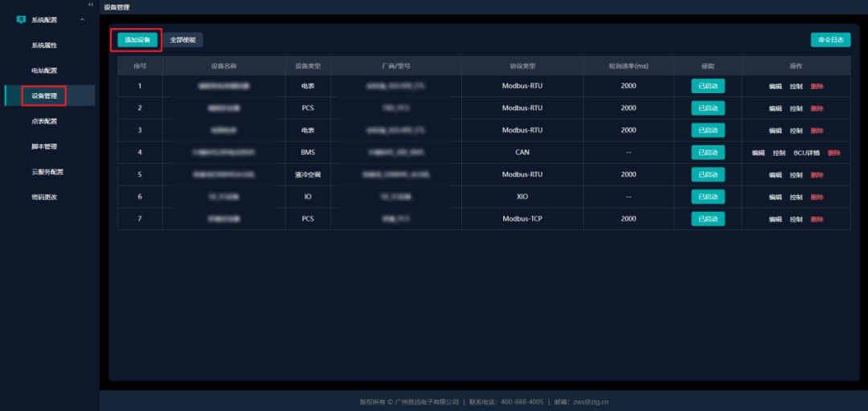Click 控制 for device row 3
Screen dimensions: 868x411
point(796,131)
